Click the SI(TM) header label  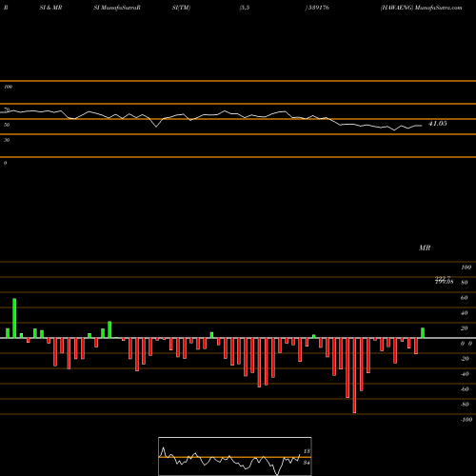pos(181,8)
